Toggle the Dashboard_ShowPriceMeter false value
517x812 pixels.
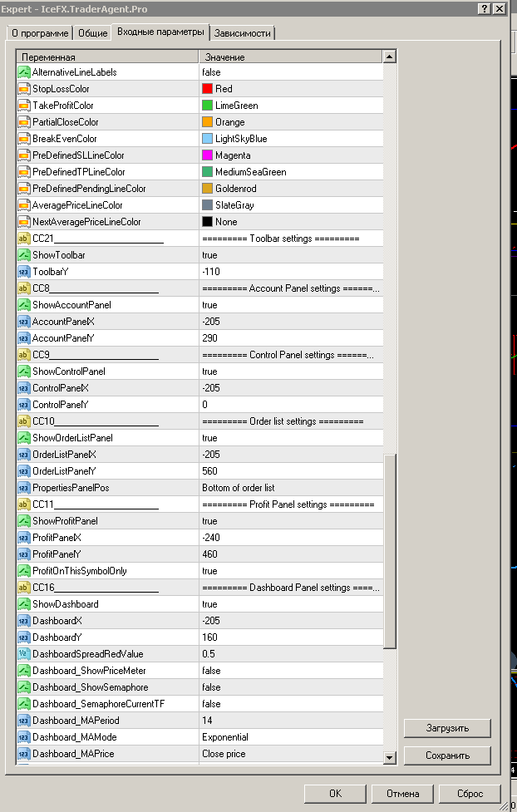tap(291, 670)
